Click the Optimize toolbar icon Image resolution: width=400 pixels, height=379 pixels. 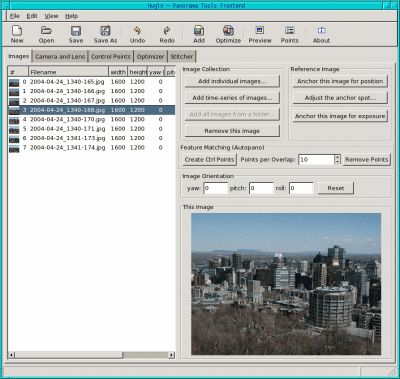pos(228,34)
